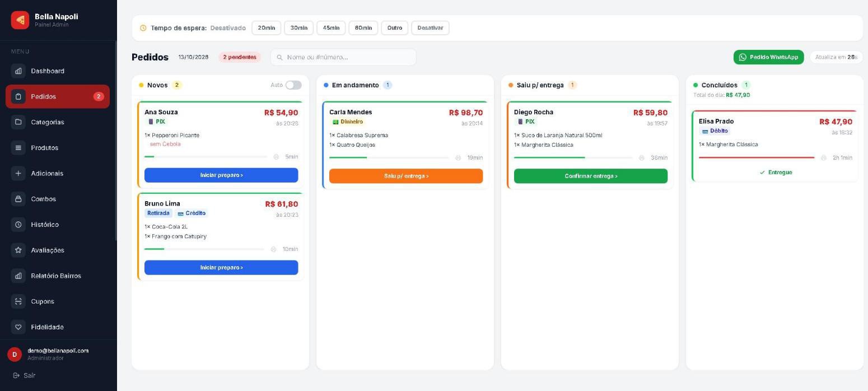
Task: Click the Crédito tag on Bruno Lima card
Action: tap(192, 213)
